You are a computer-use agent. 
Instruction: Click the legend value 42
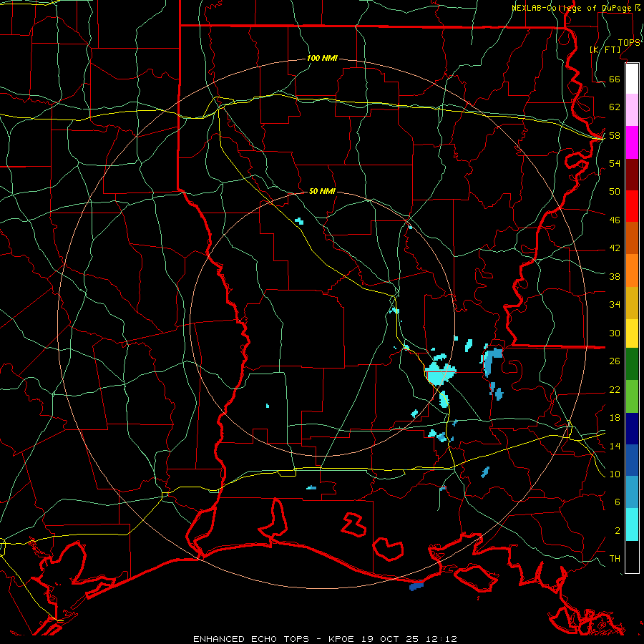(615, 248)
